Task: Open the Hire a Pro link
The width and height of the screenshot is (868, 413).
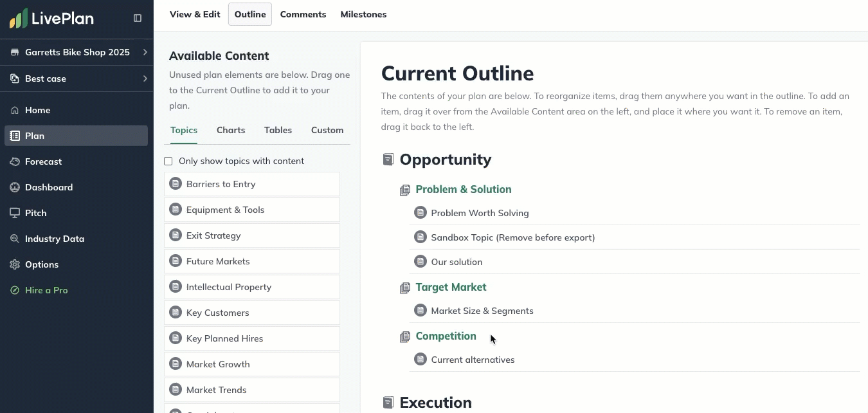Action: point(46,290)
